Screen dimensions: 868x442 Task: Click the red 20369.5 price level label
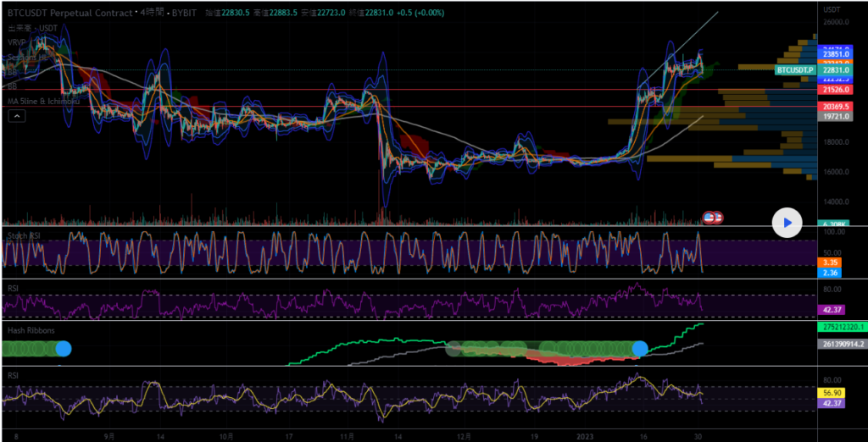click(x=835, y=106)
